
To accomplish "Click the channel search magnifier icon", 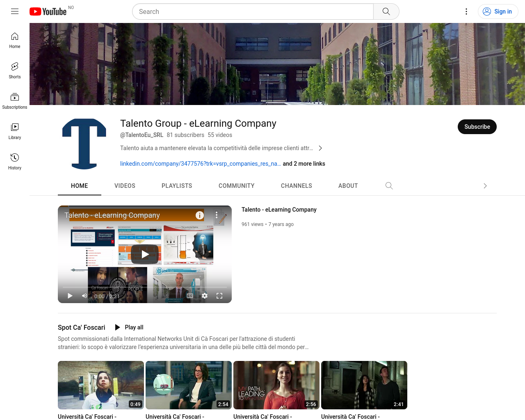I will (389, 186).
